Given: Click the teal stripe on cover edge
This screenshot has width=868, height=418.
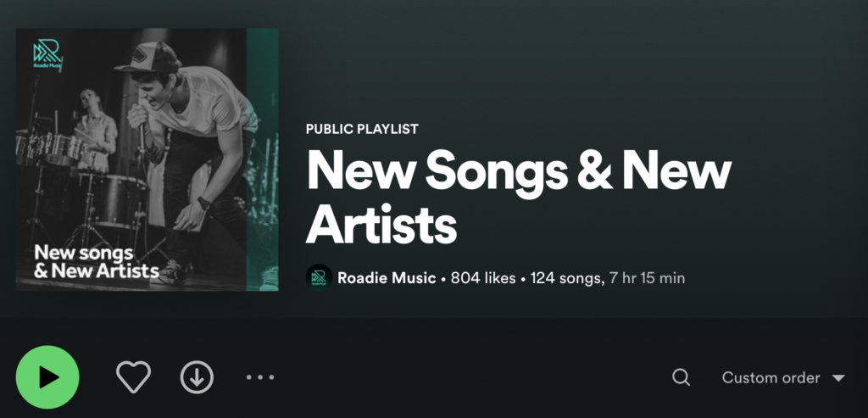Looking at the screenshot, I should [x=263, y=159].
